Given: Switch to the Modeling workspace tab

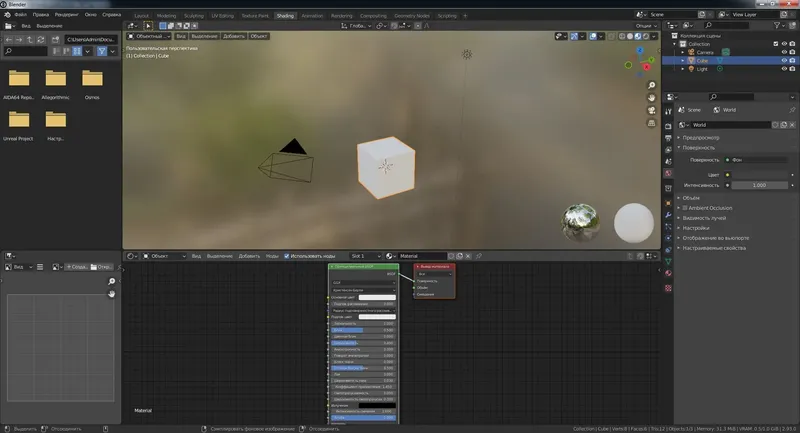Looking at the screenshot, I should [167, 17].
